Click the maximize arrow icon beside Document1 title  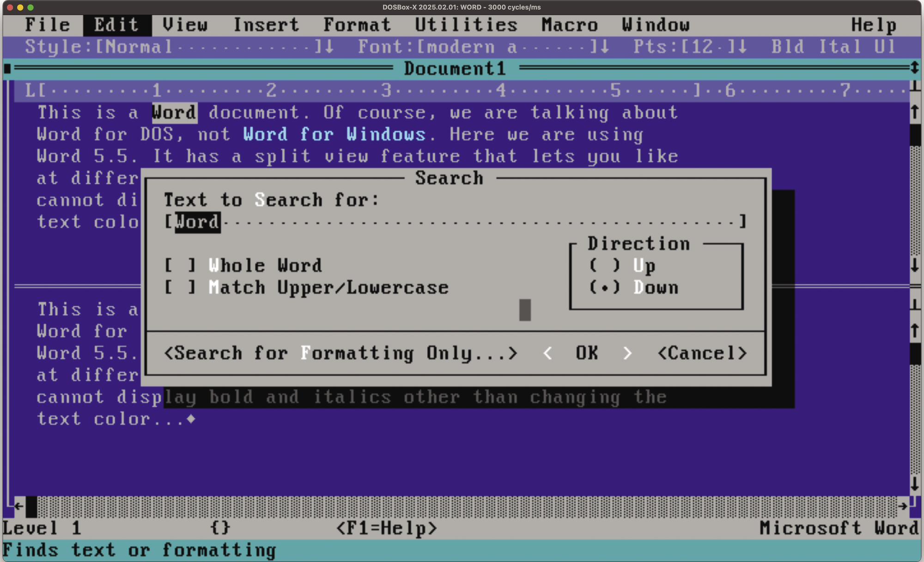tap(914, 68)
